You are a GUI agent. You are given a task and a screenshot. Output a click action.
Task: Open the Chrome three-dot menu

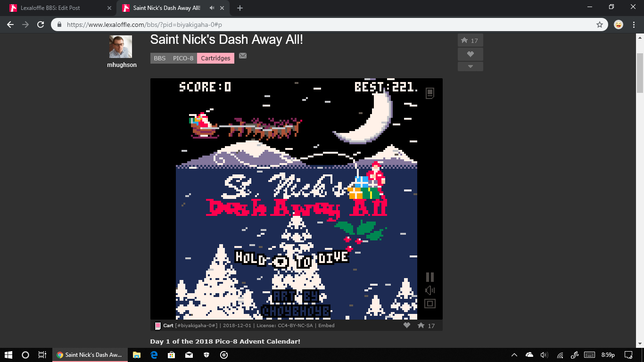pyautogui.click(x=634, y=25)
